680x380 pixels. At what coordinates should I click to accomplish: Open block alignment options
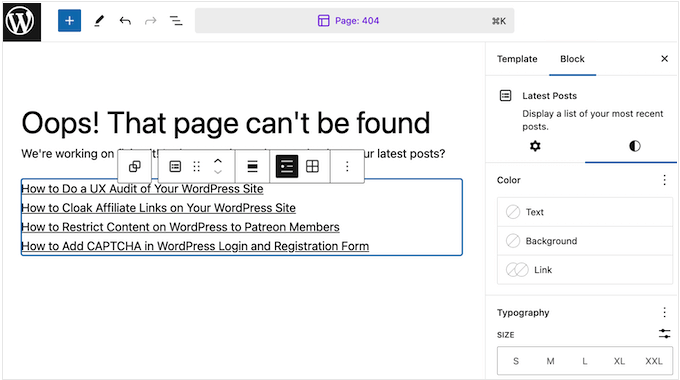[x=252, y=166]
